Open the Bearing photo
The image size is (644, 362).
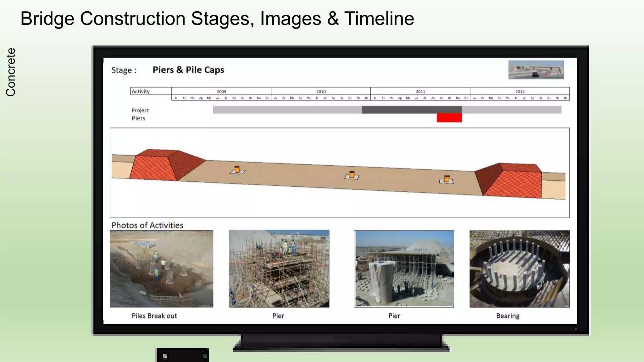pyautogui.click(x=519, y=269)
